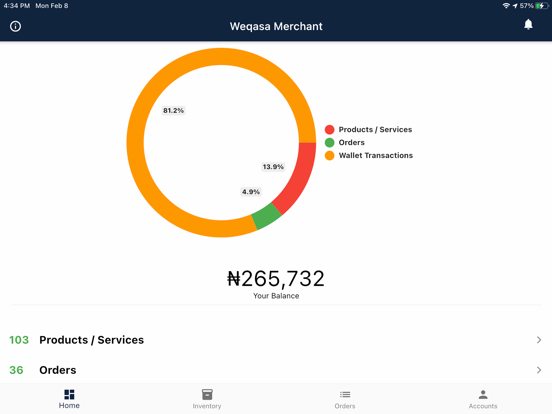Tap the 103 products count

point(19,340)
